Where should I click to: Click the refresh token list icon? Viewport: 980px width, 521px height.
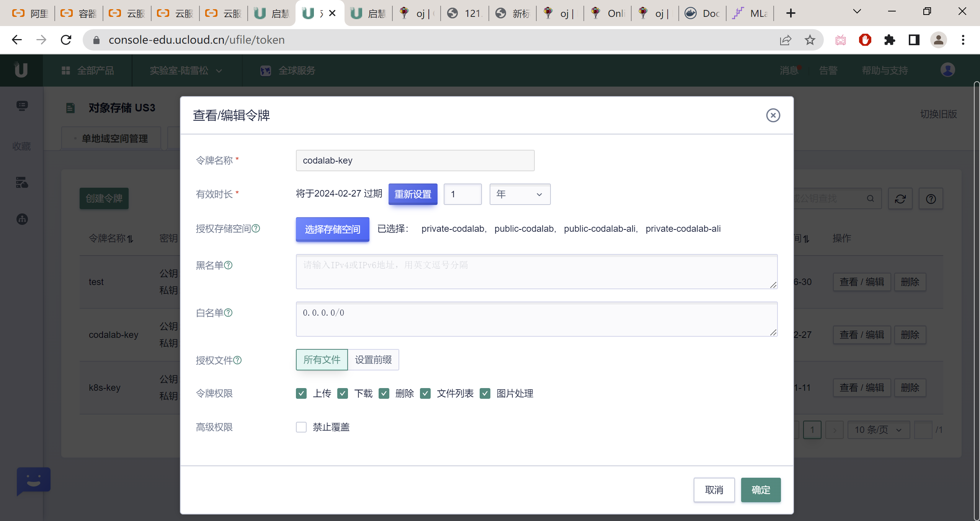(x=900, y=198)
